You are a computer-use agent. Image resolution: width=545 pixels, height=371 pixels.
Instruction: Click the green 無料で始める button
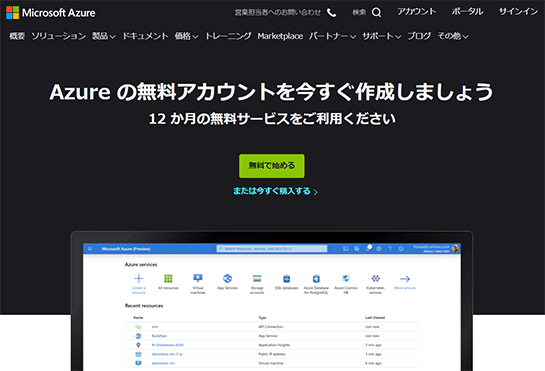pos(272,166)
